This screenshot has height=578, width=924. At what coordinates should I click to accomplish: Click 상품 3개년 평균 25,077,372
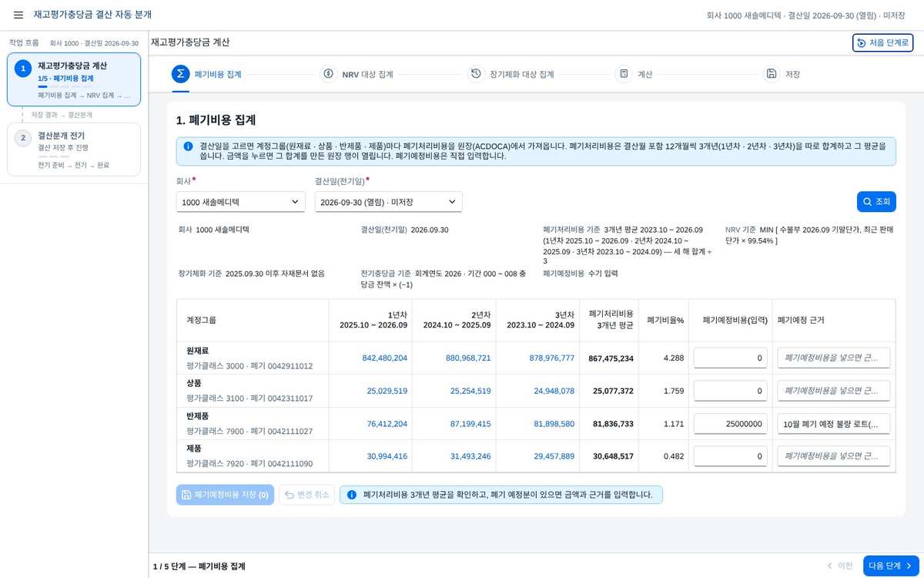tap(613, 391)
